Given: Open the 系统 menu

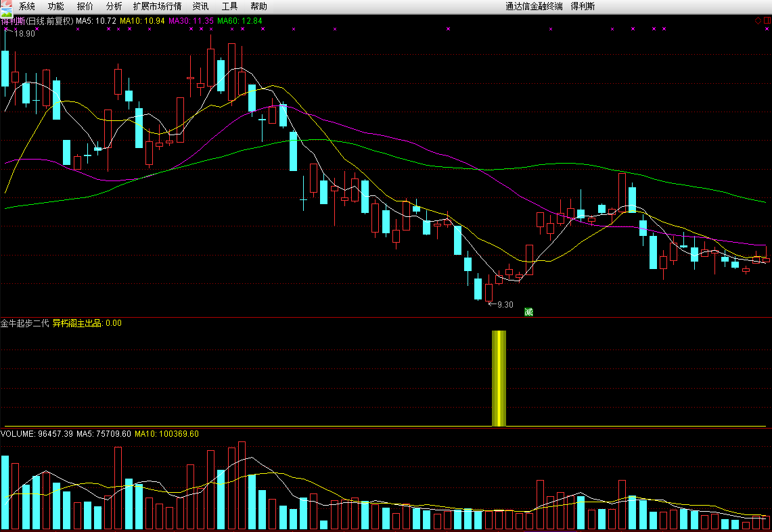Looking at the screenshot, I should [27, 6].
